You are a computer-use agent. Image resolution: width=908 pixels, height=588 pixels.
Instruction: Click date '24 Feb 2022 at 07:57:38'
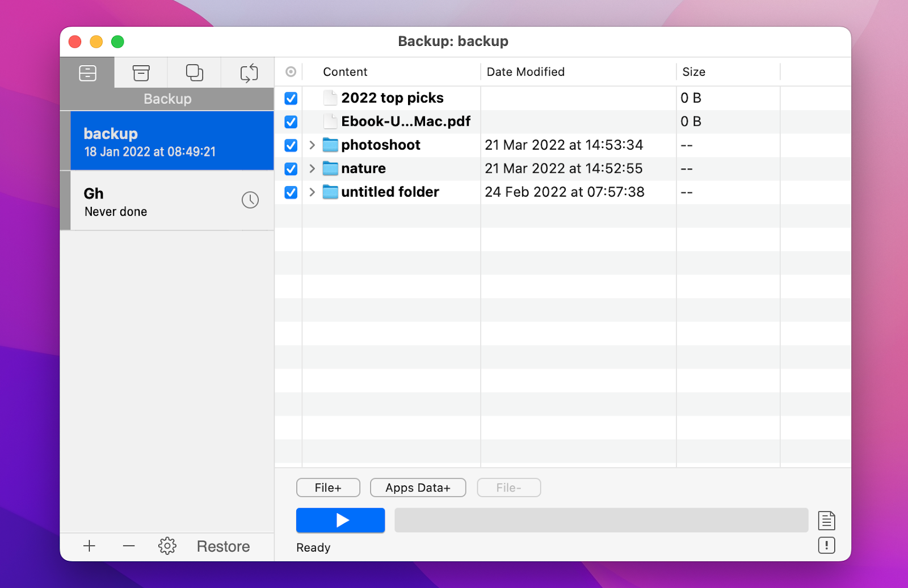pos(564,192)
